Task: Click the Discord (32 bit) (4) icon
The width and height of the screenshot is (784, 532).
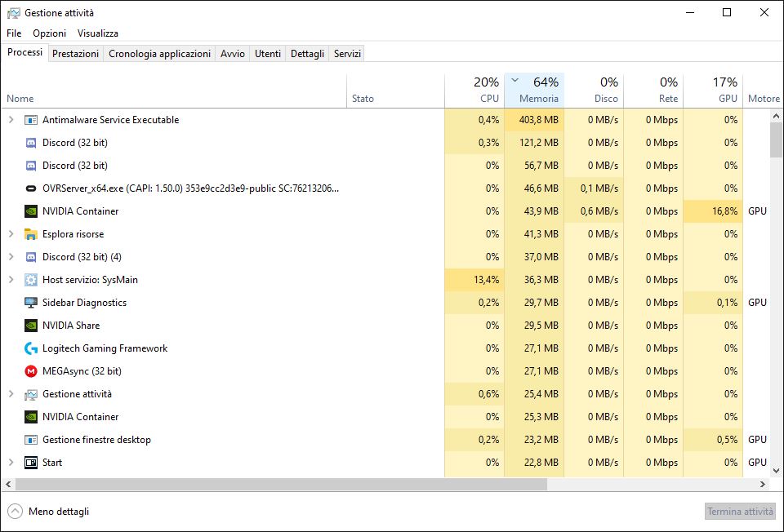Action: pos(31,257)
